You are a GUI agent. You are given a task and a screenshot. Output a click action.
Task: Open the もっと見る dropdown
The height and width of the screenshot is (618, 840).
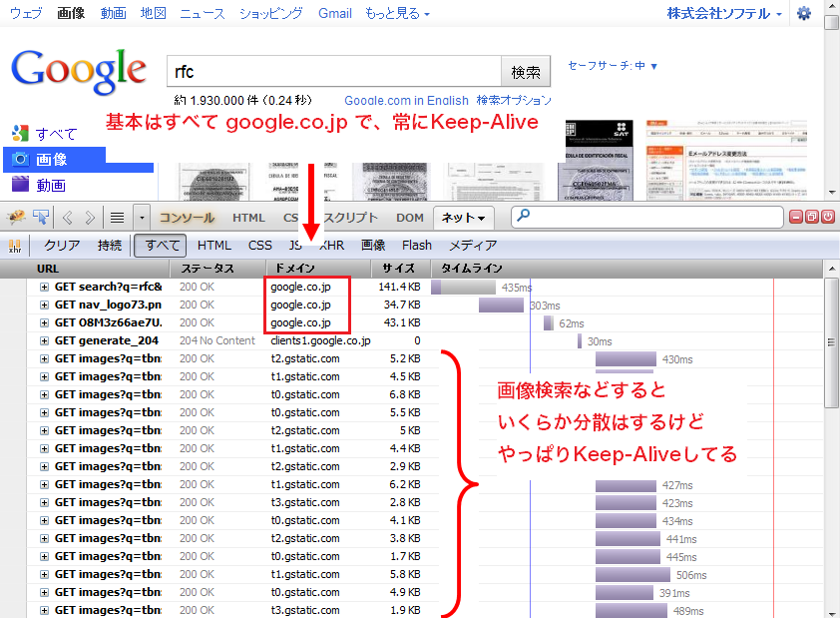(x=397, y=13)
